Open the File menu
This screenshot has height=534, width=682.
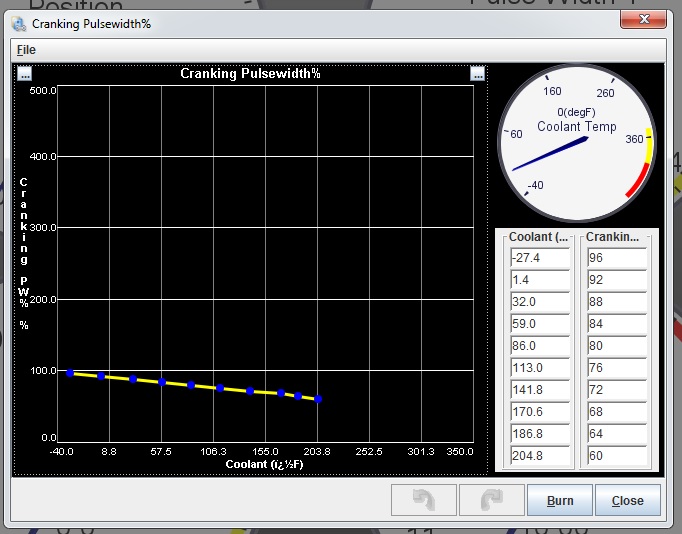[25, 49]
